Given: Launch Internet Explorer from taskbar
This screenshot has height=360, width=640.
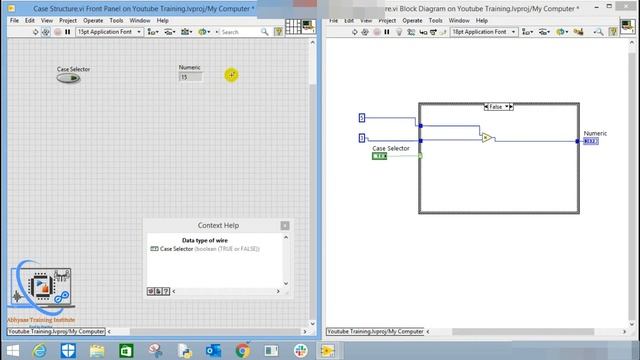Looking at the screenshot, I should point(39,351).
